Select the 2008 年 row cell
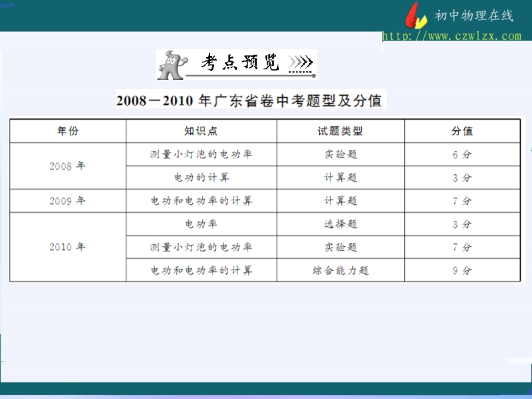 [67, 166]
